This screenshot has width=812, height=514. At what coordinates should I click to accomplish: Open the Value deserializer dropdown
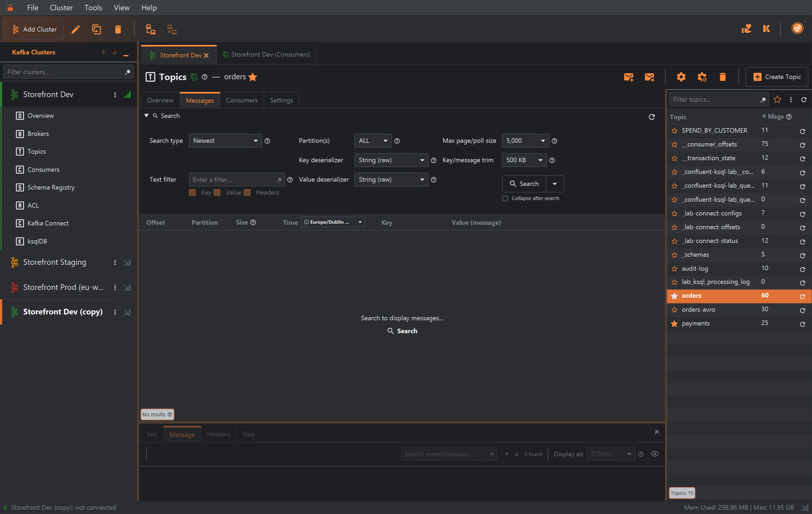[391, 179]
